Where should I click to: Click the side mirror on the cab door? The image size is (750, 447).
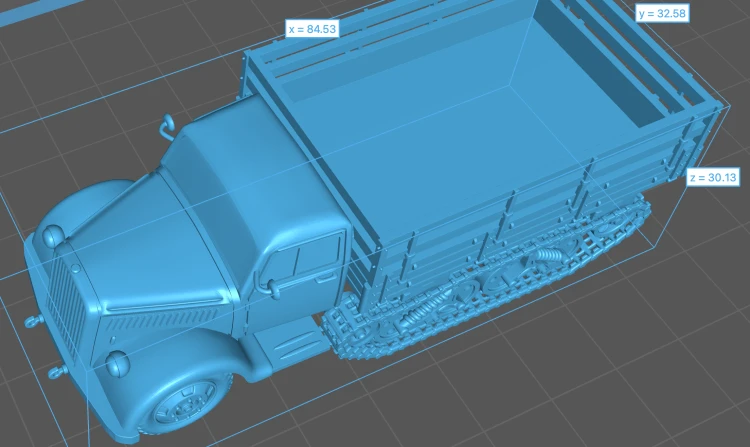point(268,285)
